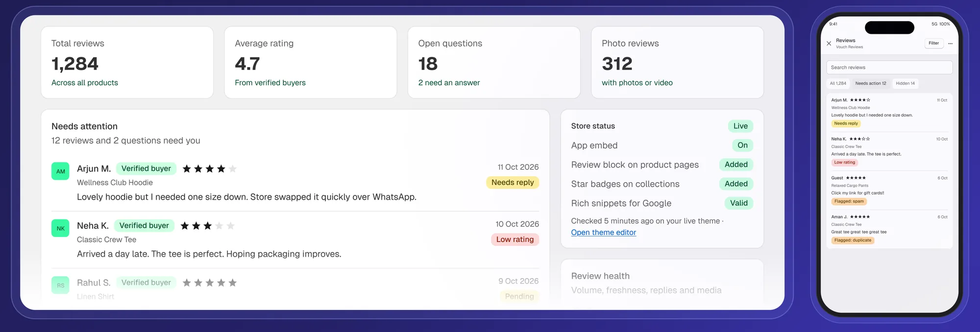Click the Low rating badge on Neha's review
This screenshot has height=332, width=980.
[515, 239]
